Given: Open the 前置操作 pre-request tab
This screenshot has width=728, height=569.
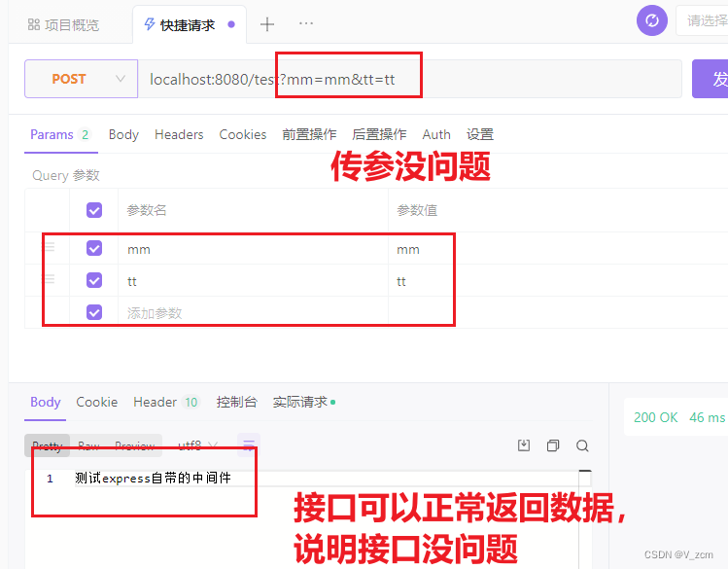Looking at the screenshot, I should tap(309, 134).
